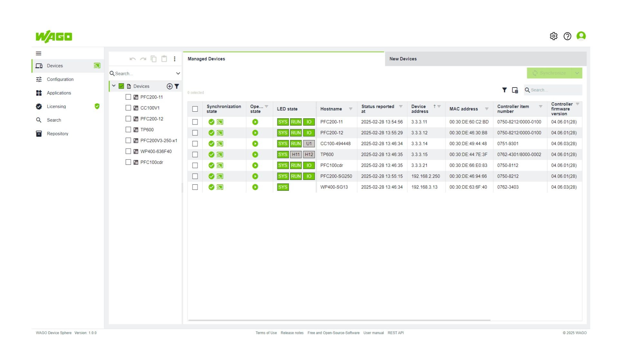Expand the tree search dropdown chevron
Image resolution: width=644 pixels, height=362 pixels.
pyautogui.click(x=178, y=73)
